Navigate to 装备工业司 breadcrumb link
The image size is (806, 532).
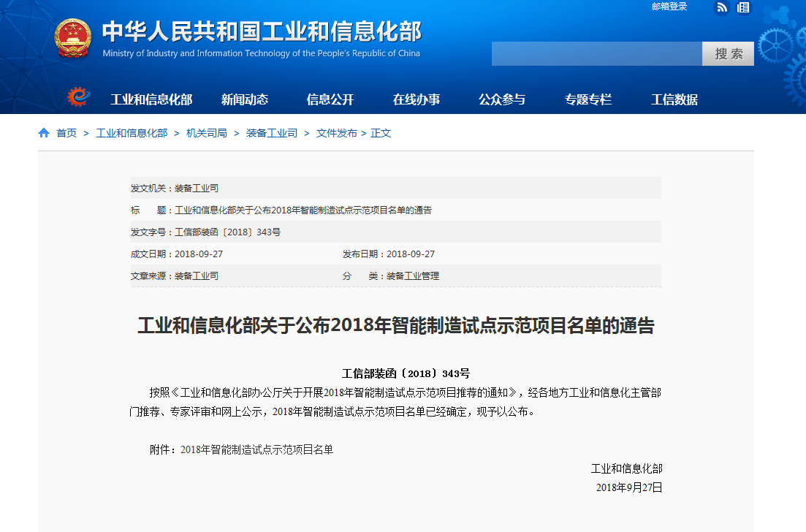[x=272, y=133]
